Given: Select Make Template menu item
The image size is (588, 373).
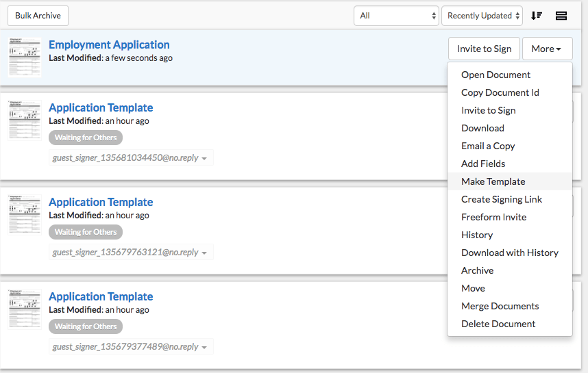Looking at the screenshot, I should pyautogui.click(x=510, y=181).
